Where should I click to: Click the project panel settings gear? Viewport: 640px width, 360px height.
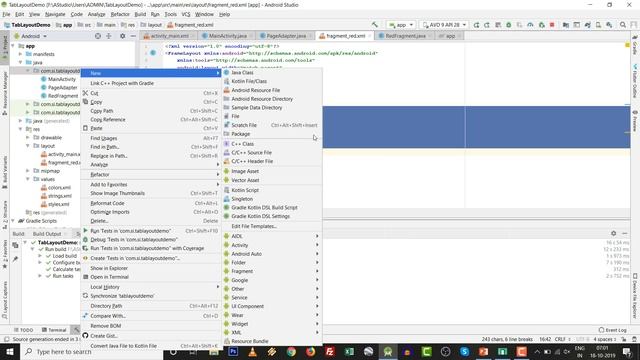coord(122,36)
